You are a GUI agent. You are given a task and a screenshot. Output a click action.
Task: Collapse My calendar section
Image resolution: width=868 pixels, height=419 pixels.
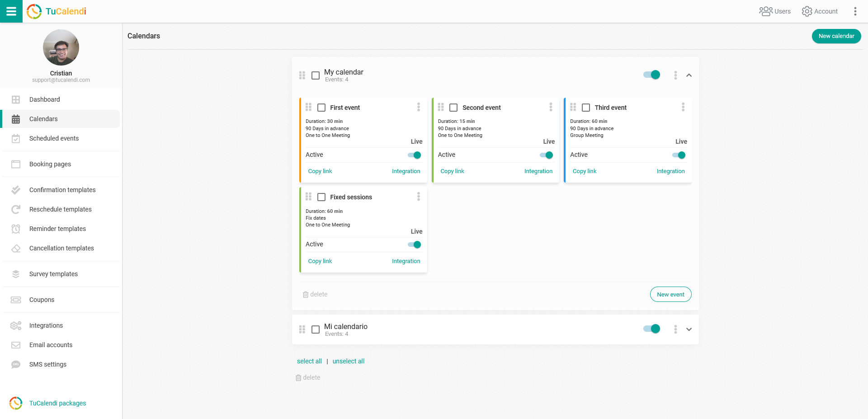click(x=689, y=75)
